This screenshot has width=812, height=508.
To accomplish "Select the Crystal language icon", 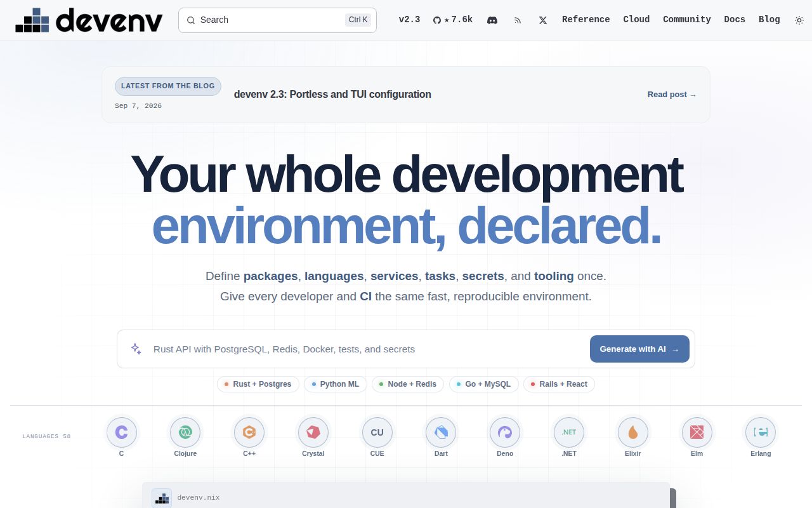I will click(313, 432).
